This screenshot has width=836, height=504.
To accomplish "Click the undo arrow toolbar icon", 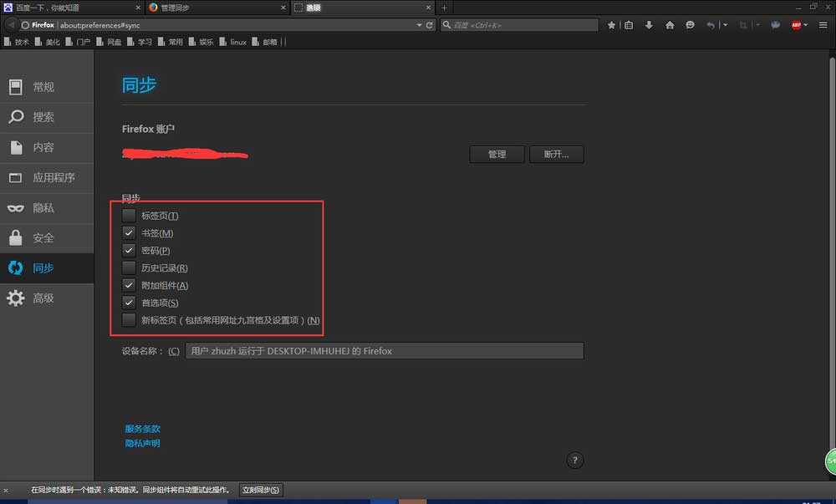I will click(x=710, y=25).
